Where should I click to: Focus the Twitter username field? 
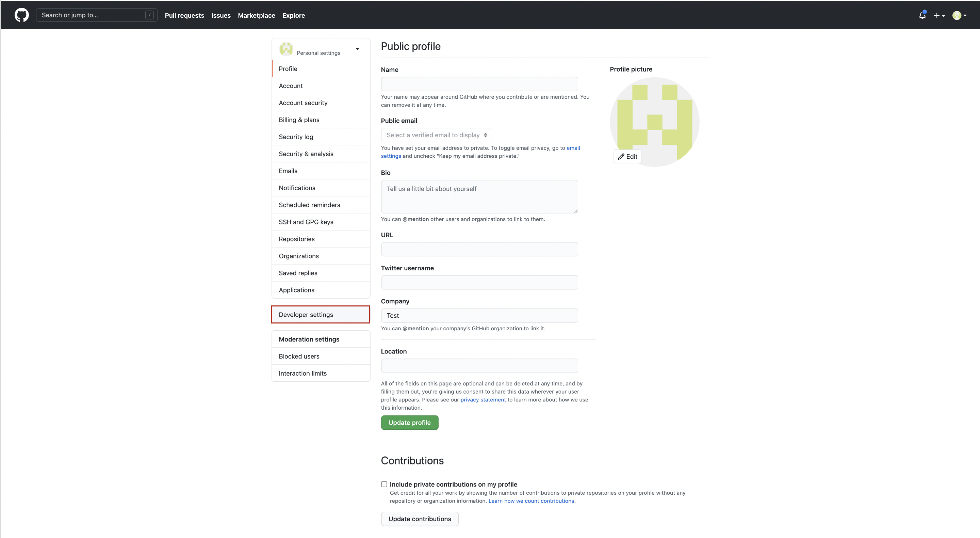479,283
